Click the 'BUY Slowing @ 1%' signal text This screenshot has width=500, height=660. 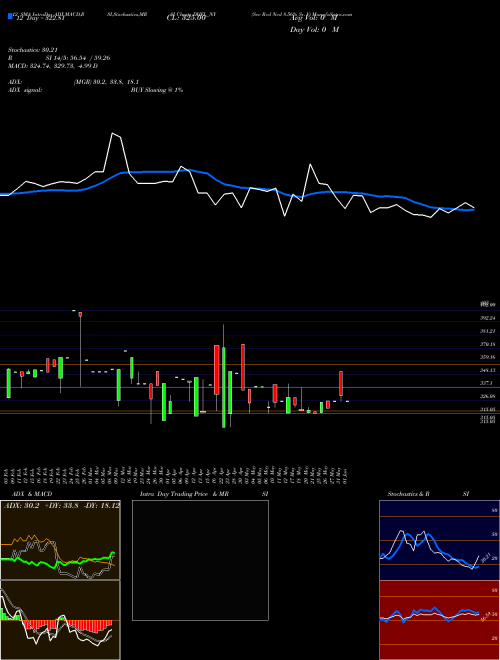[157, 90]
